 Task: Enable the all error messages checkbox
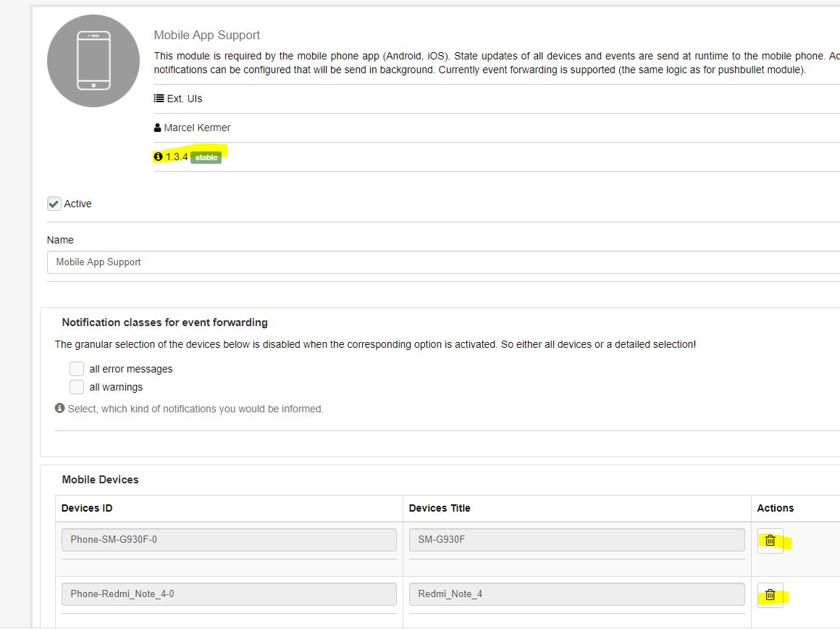77,369
